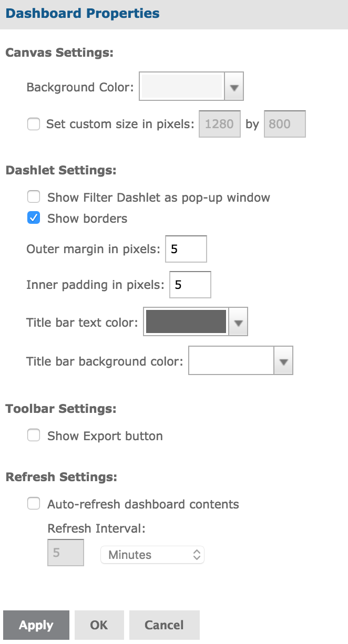Click the Title bar background color swatch
This screenshot has width=348, height=644.
[231, 360]
